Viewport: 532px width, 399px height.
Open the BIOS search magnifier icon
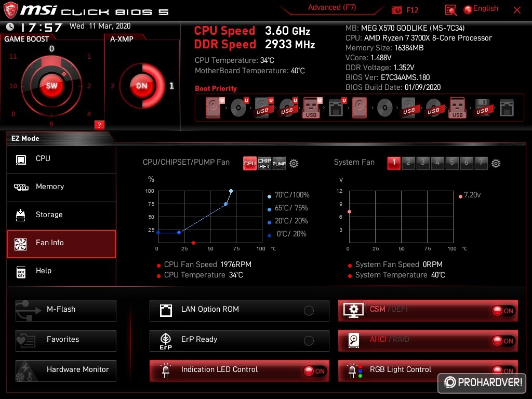tap(450, 10)
